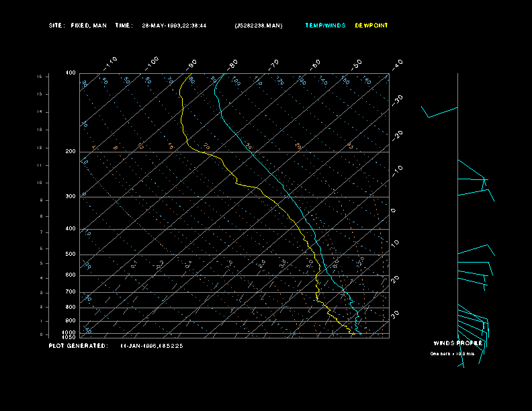This screenshot has height=411, width=532.
Task: Click the -40 temperature axis label
Action: click(x=396, y=64)
